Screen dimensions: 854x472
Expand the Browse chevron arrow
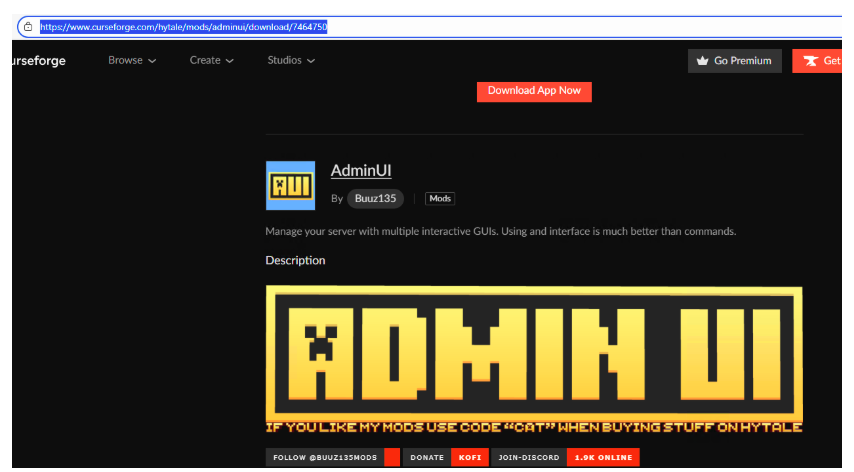point(152,61)
